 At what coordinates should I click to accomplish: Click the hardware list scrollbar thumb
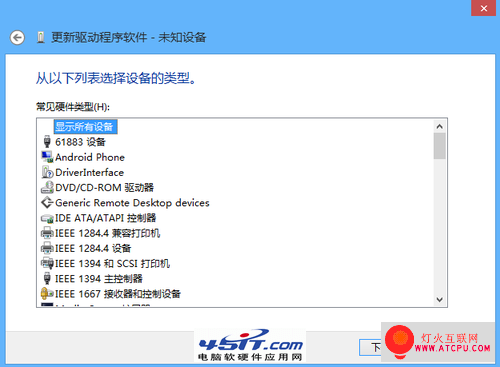(x=439, y=146)
